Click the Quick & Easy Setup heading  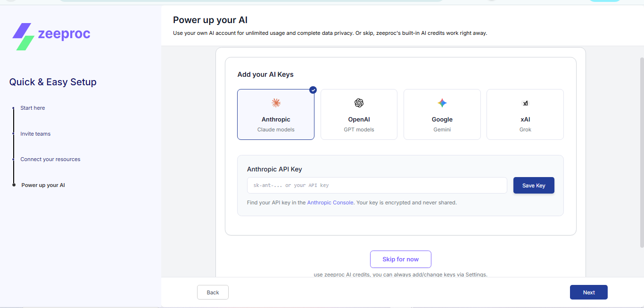[53, 82]
